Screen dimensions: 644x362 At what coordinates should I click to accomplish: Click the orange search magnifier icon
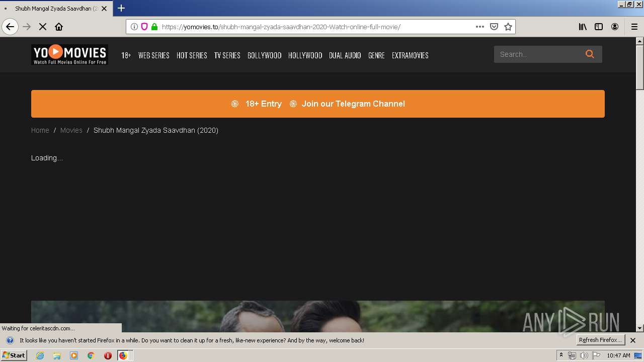point(590,54)
